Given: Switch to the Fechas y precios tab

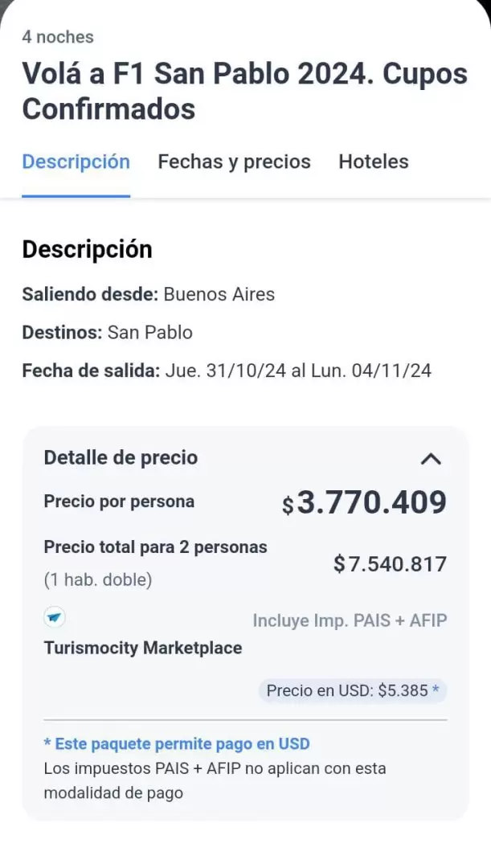Looking at the screenshot, I should coord(235,162).
